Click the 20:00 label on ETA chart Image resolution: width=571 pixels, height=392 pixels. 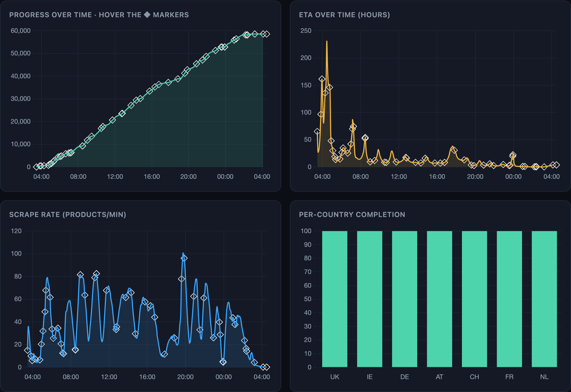[x=475, y=177]
